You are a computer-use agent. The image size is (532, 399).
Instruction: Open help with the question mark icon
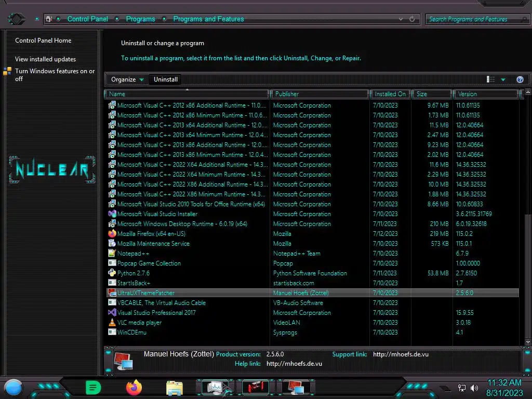click(520, 79)
